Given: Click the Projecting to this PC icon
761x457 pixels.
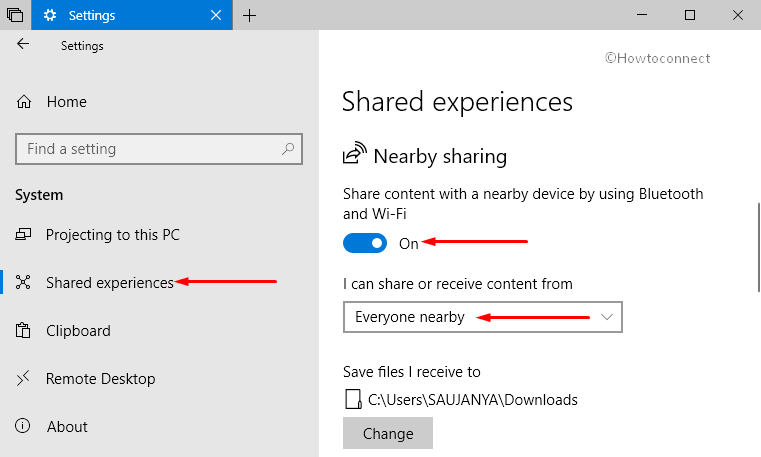Looking at the screenshot, I should tap(23, 235).
